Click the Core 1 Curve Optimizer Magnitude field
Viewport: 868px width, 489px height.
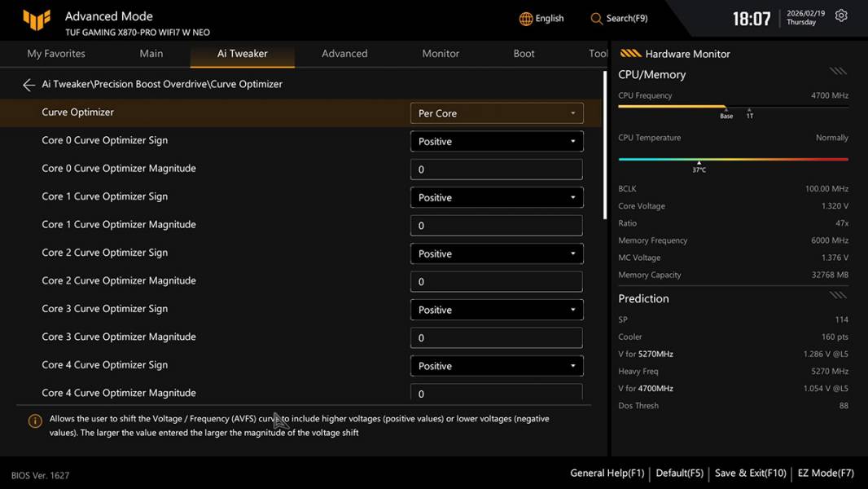497,226
